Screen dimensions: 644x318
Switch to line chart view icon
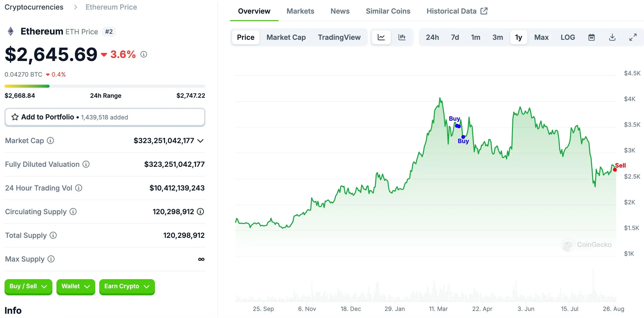381,37
